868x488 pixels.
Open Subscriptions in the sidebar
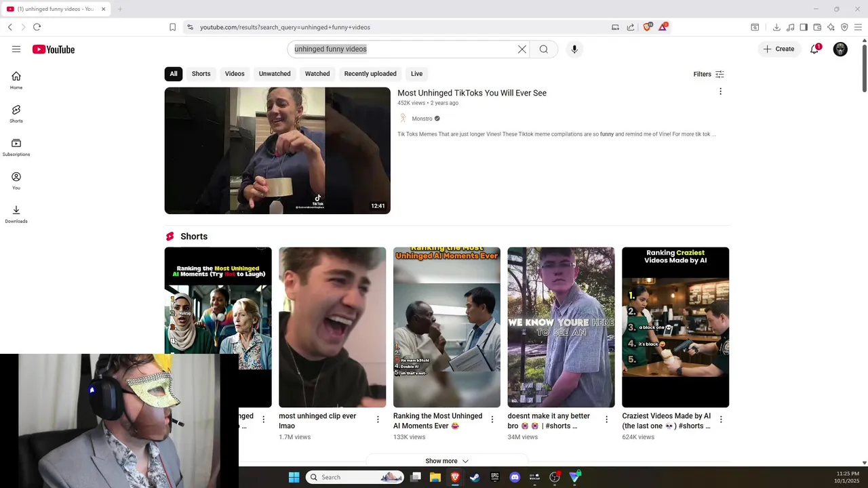[x=16, y=147]
